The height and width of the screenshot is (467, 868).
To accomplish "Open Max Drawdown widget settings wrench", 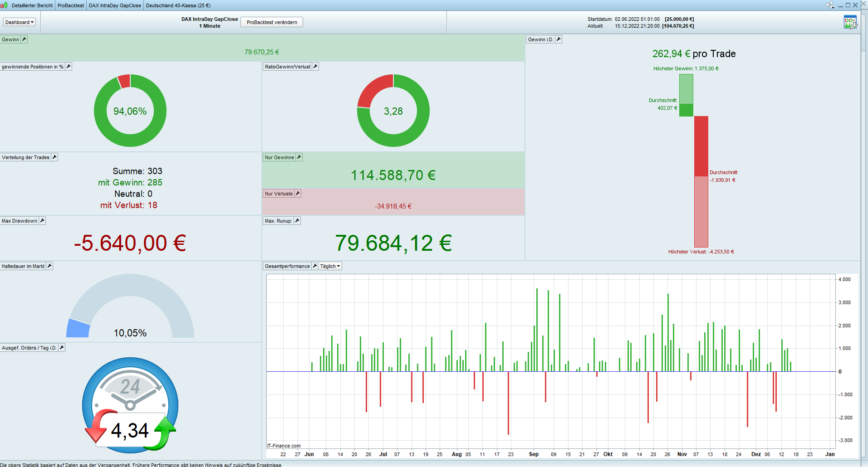I will click(x=42, y=221).
